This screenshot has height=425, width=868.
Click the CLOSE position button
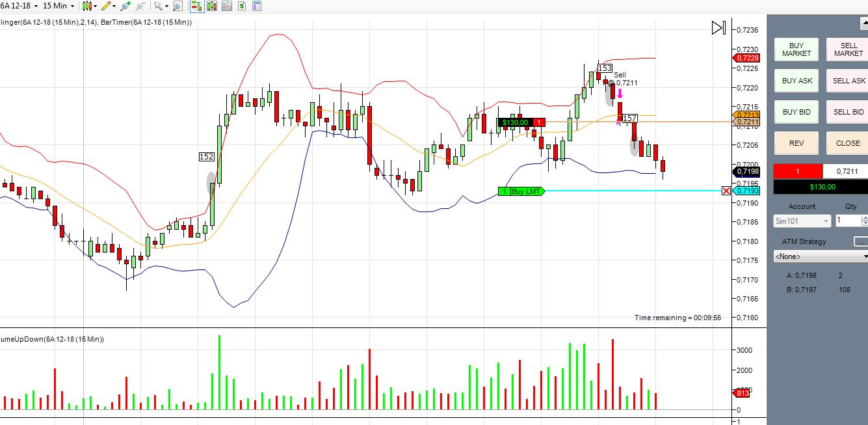click(847, 143)
